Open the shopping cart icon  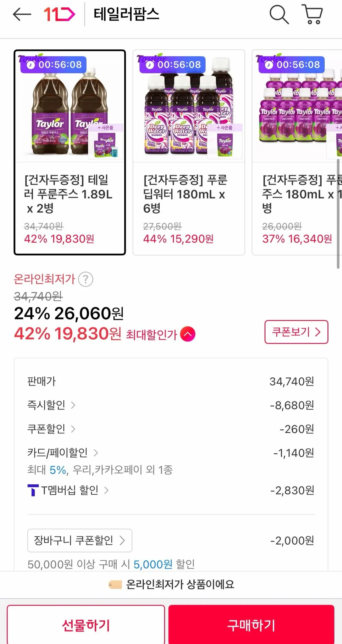312,14
